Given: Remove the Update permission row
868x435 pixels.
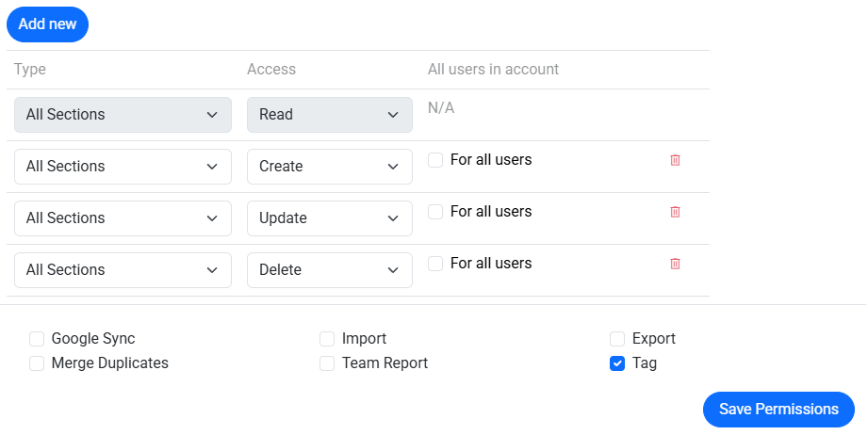Looking at the screenshot, I should point(675,212).
